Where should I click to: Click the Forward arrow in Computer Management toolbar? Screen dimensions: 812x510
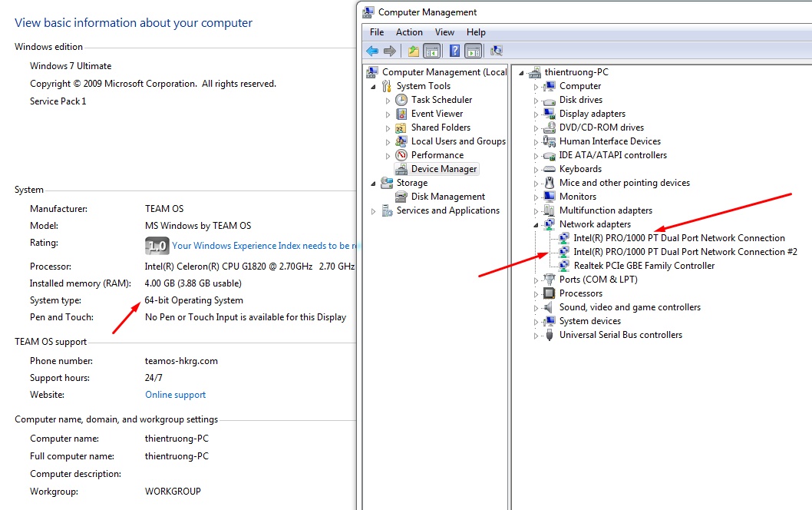(x=390, y=51)
